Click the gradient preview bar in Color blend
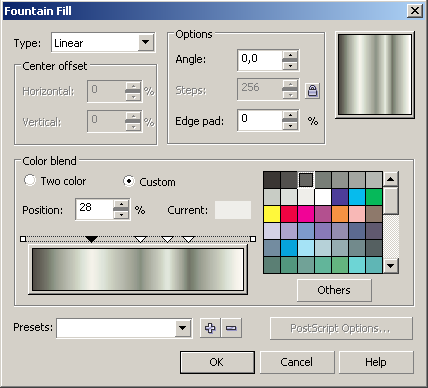 pyautogui.click(x=138, y=269)
